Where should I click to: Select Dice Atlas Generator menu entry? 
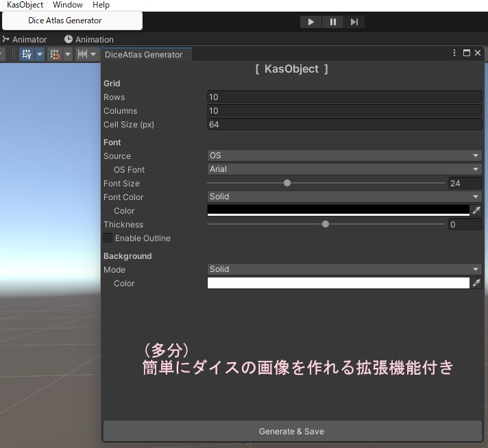click(72, 21)
